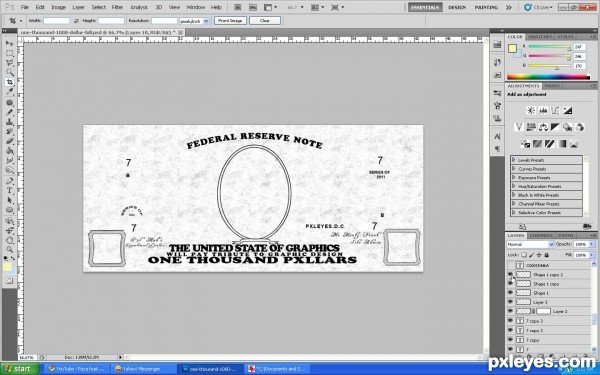Hide the Layer 3 layer
The height and width of the screenshot is (375, 600).
tap(510, 302)
